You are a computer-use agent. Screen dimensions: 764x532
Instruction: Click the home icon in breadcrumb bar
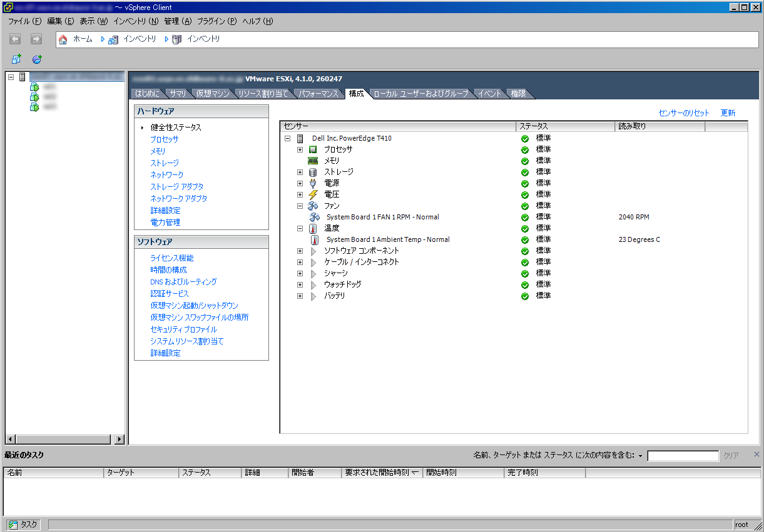point(63,39)
